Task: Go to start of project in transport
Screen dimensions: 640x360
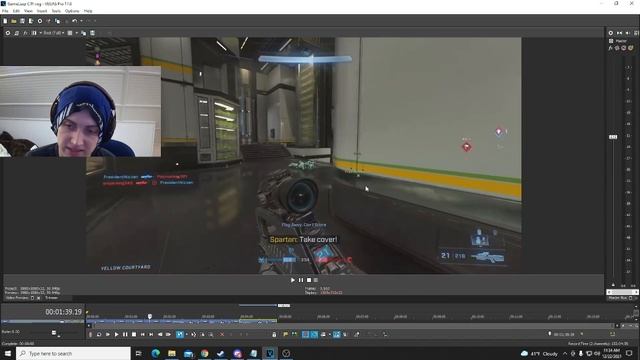Action: pyautogui.click(x=142, y=334)
